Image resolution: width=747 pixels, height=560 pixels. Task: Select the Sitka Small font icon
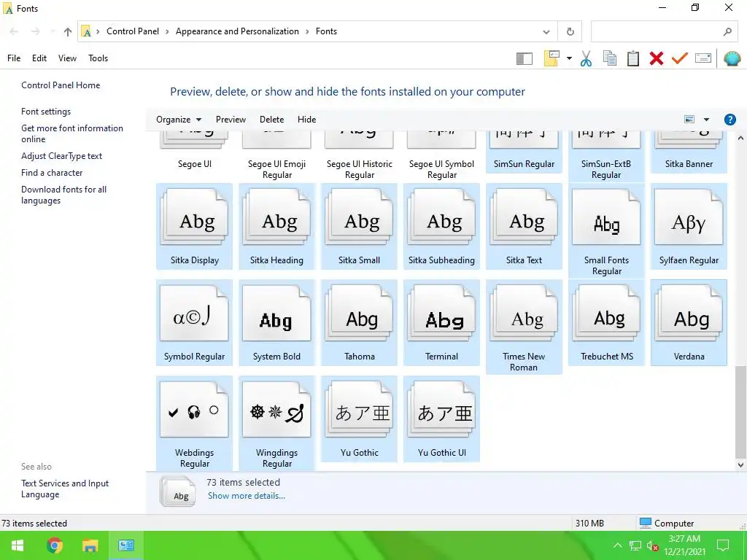pyautogui.click(x=359, y=226)
